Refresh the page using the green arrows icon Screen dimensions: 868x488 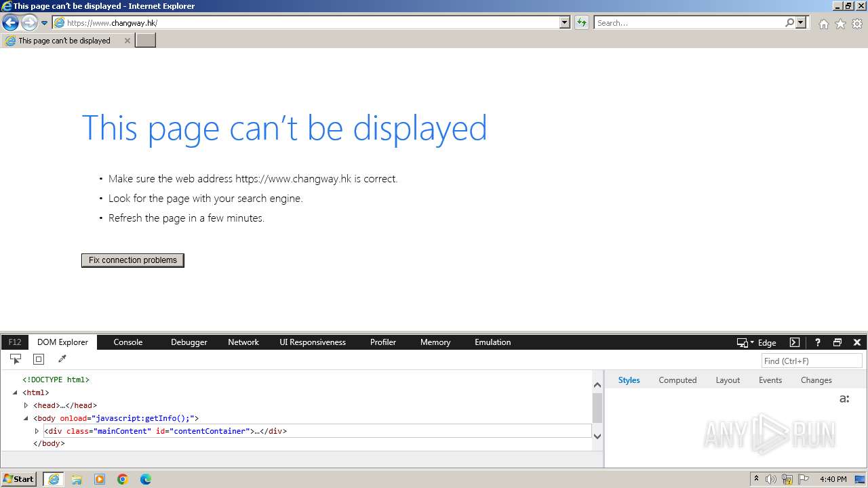pos(582,22)
